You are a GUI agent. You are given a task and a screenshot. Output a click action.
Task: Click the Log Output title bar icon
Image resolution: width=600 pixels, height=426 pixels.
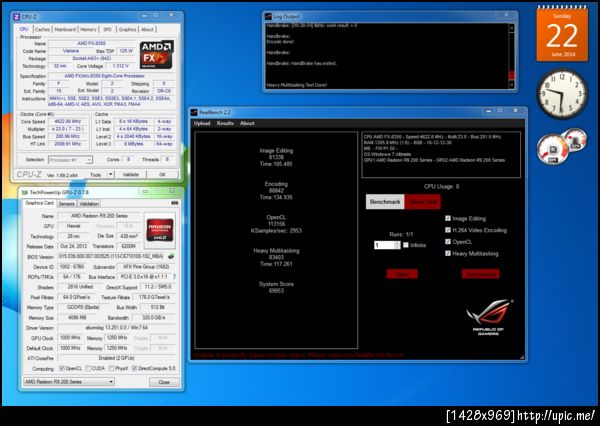click(x=269, y=16)
